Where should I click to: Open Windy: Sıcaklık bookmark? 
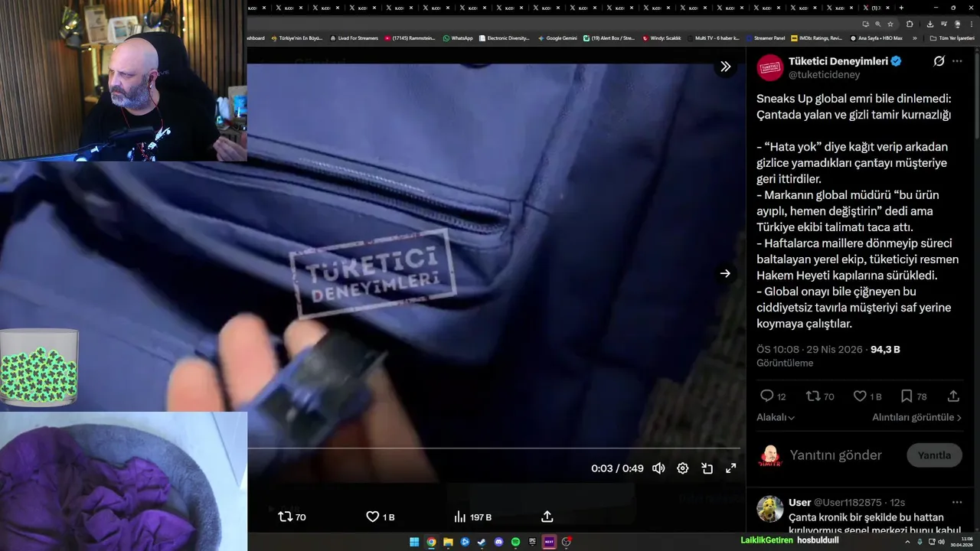click(661, 37)
